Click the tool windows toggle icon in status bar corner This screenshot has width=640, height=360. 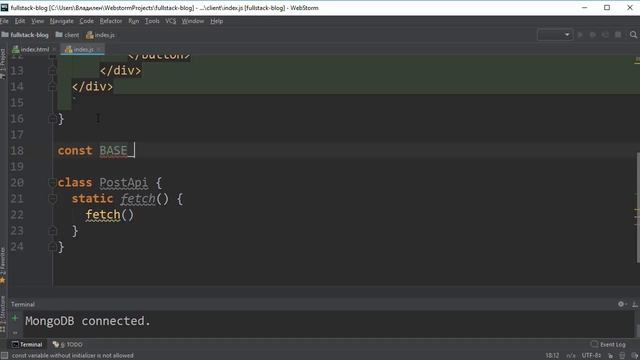coord(4,356)
